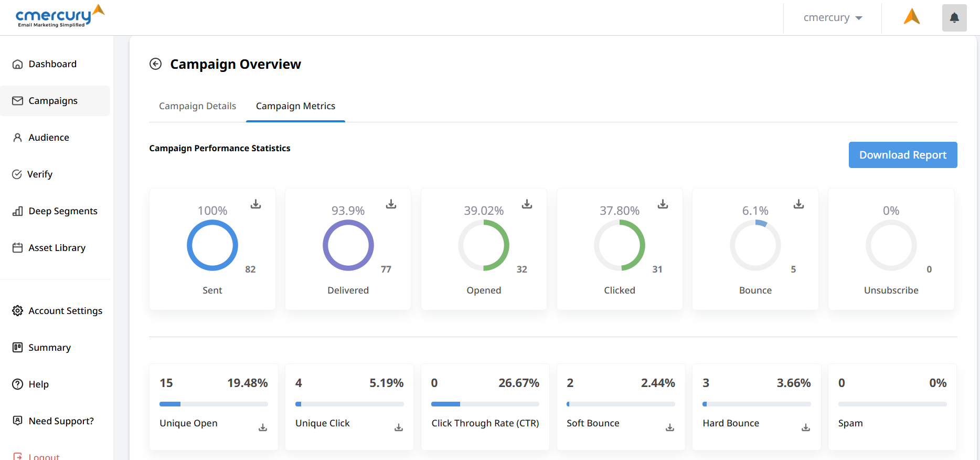Click the Click Through Rate progress bar
Screen dimensions: 980x460
point(485,404)
